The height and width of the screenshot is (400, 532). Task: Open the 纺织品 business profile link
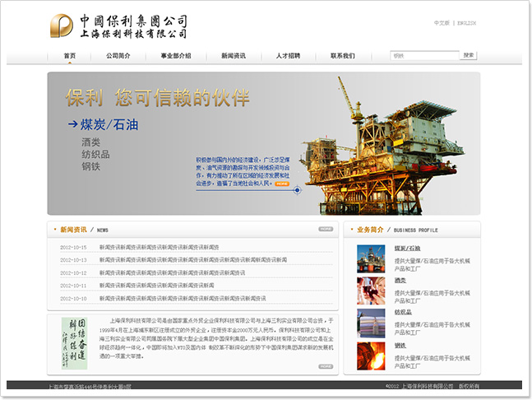403,312
